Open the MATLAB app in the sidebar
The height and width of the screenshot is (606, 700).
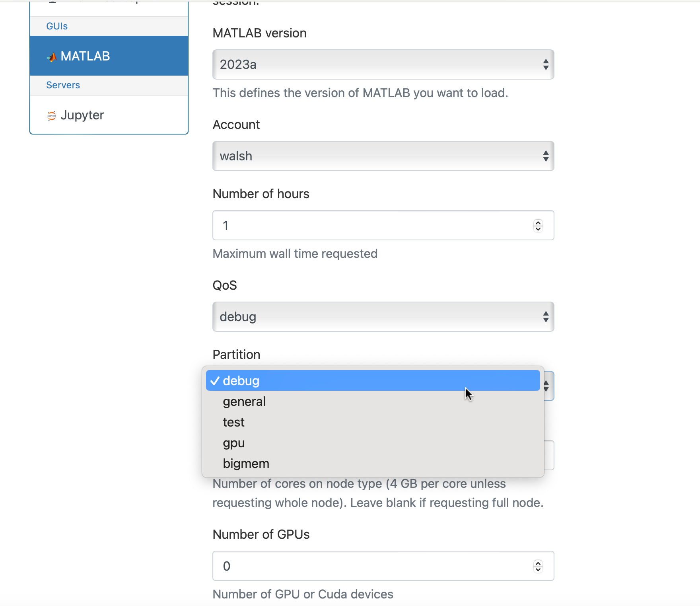click(x=109, y=56)
